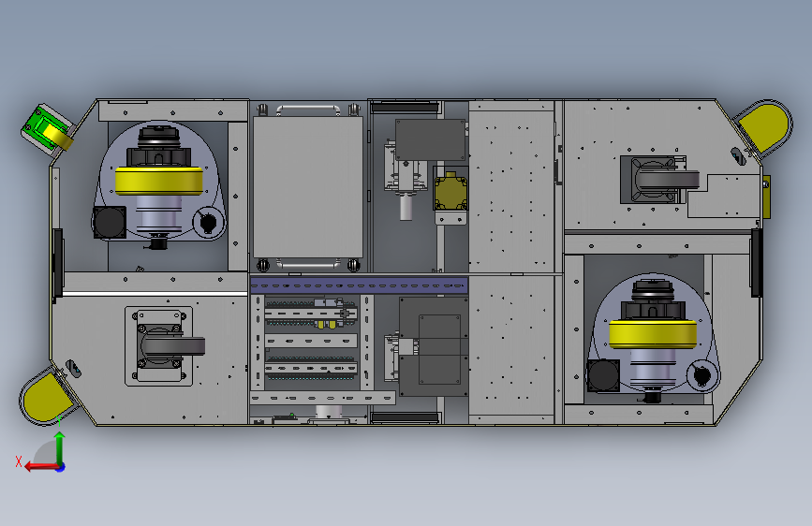
Task: Select the gray caster wheel in the lower-left plate
Action: tap(172, 346)
